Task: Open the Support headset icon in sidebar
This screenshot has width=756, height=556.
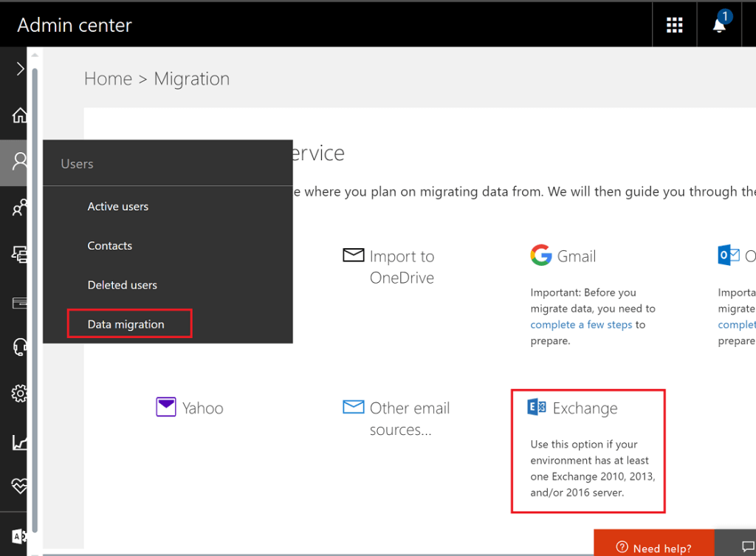Action: point(19,347)
